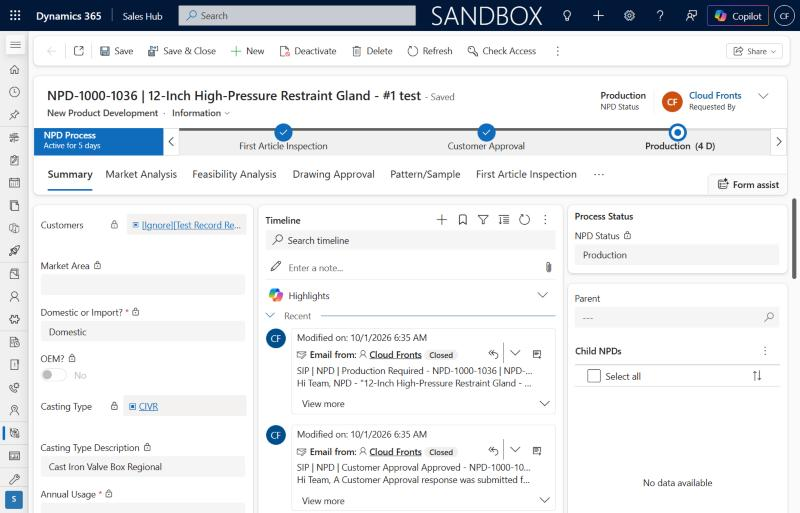Open timeline filter funnel icon
800x513 pixels.
[483, 219]
